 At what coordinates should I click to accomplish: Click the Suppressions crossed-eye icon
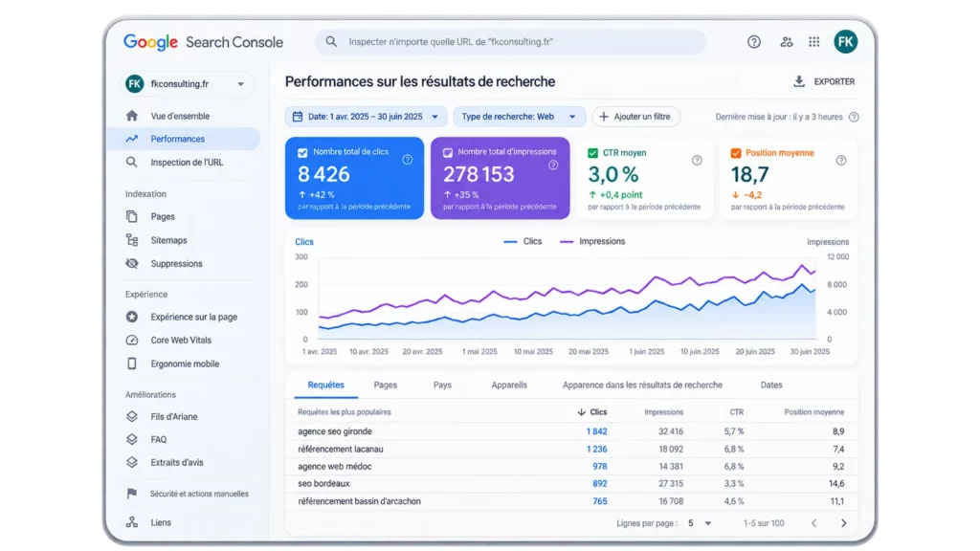(x=132, y=264)
